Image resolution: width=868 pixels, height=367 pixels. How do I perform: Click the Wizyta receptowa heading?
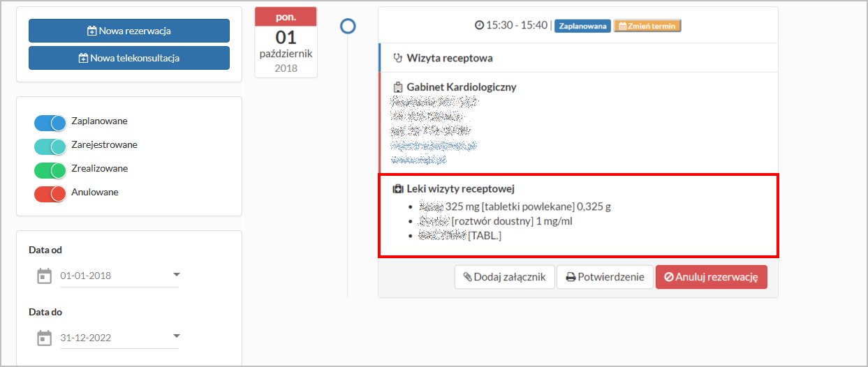[451, 59]
